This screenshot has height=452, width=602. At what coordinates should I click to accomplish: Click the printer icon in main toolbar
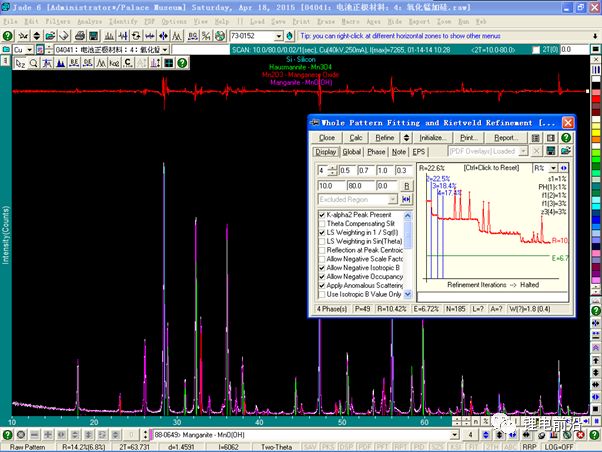[x=80, y=36]
